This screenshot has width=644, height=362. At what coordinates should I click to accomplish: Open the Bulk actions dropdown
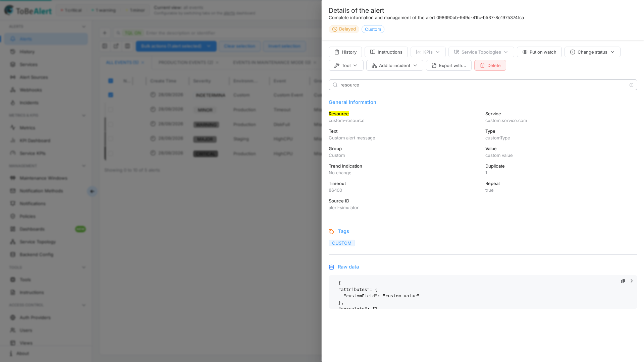click(x=176, y=46)
